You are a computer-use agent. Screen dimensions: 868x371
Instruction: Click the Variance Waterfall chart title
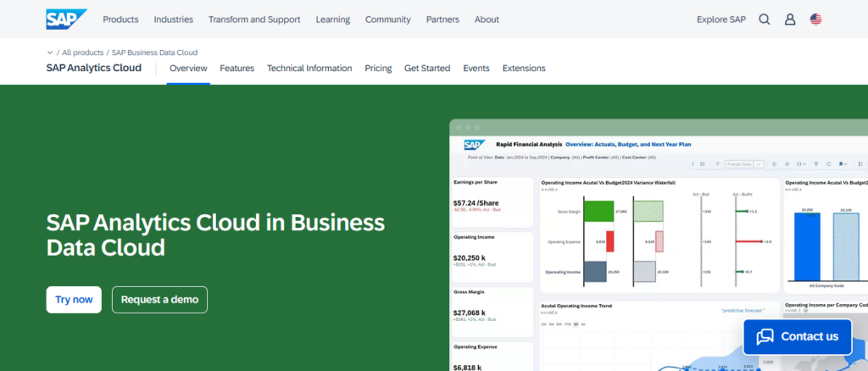608,182
